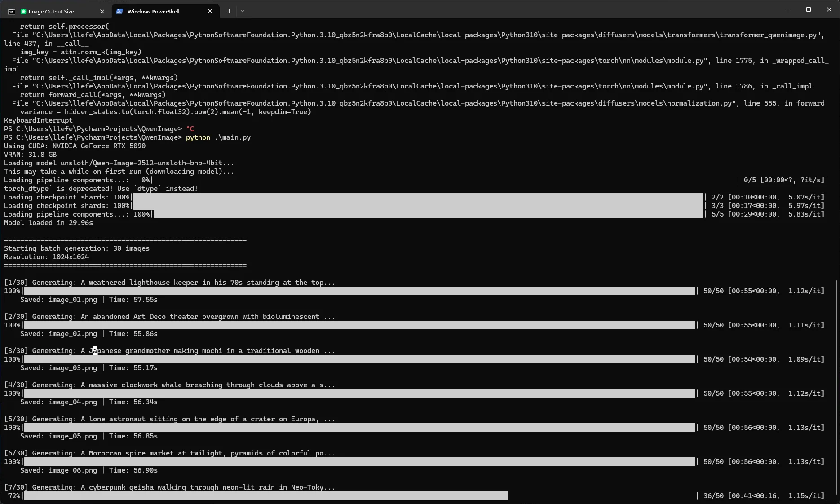Click the command prompt icon on first tab

tap(12, 12)
